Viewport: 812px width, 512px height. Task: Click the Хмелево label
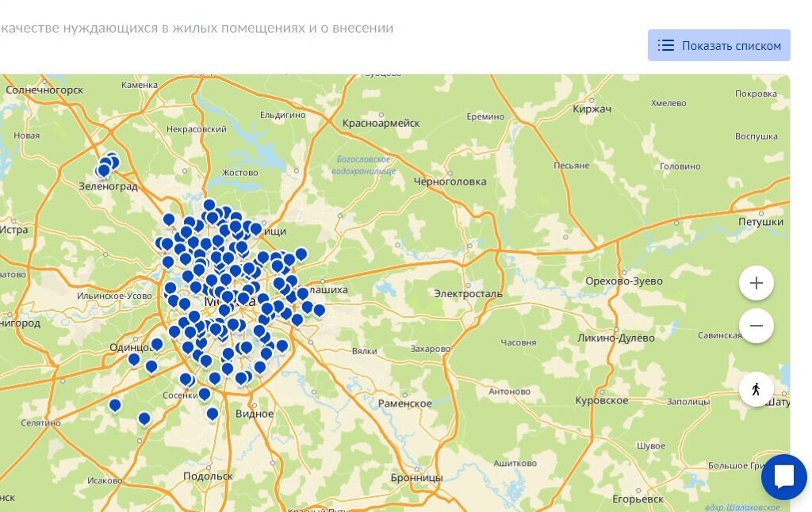[668, 103]
